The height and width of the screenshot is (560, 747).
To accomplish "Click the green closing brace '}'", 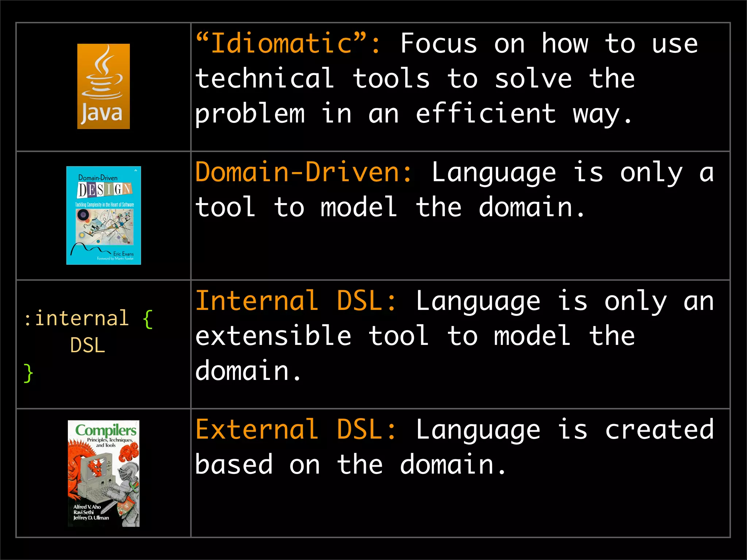I will tap(28, 373).
